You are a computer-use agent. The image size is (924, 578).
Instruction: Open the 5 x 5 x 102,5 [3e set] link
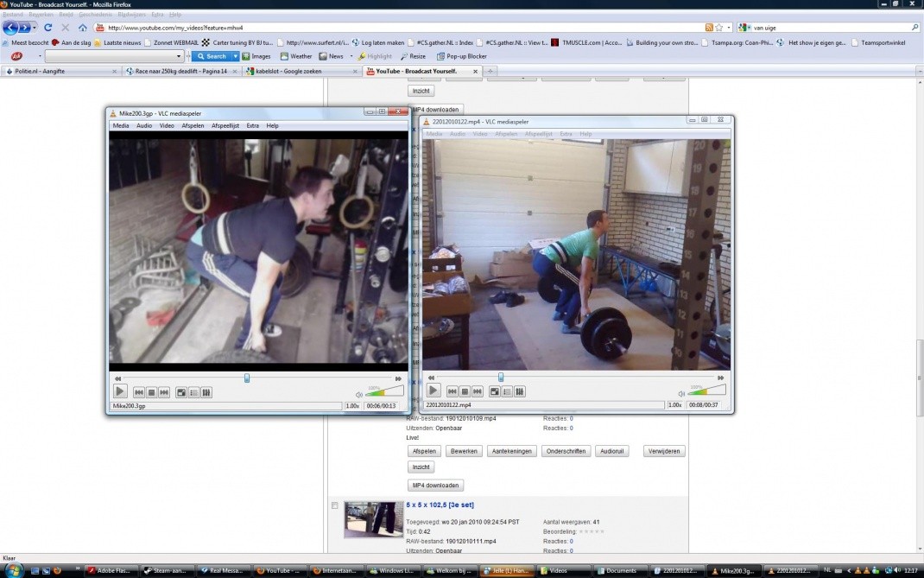(x=440, y=505)
